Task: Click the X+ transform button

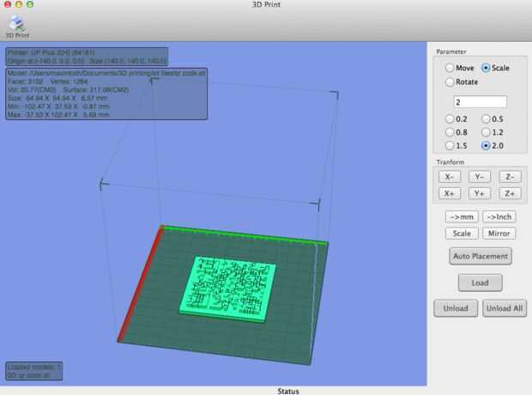Action: [x=450, y=193]
